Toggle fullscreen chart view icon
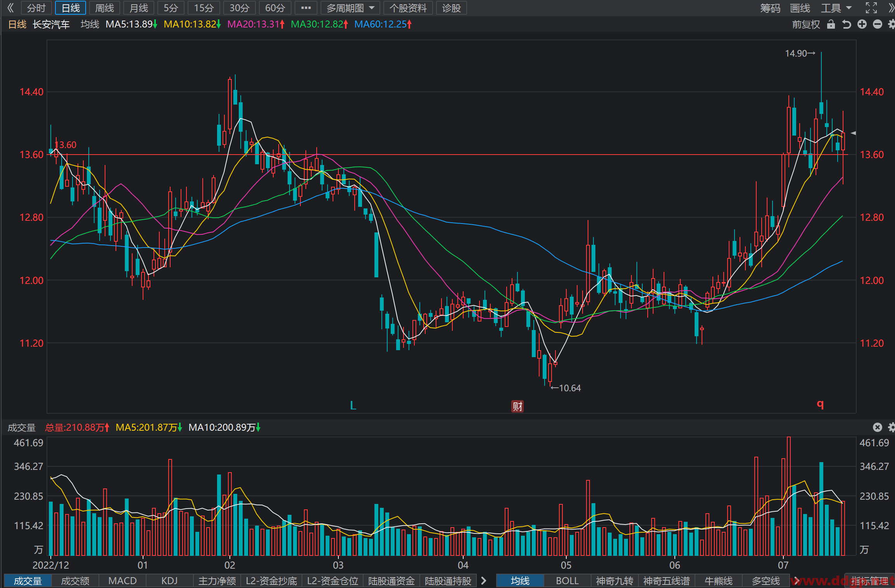The height and width of the screenshot is (588, 895). click(871, 8)
